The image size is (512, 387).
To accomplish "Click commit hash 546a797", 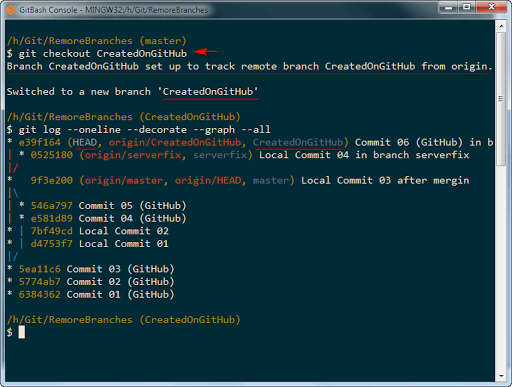I will [x=52, y=206].
